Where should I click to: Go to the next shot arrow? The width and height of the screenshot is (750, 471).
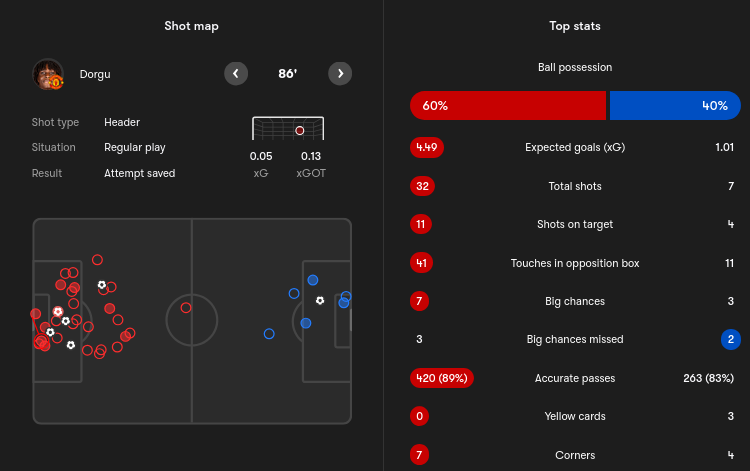340,74
